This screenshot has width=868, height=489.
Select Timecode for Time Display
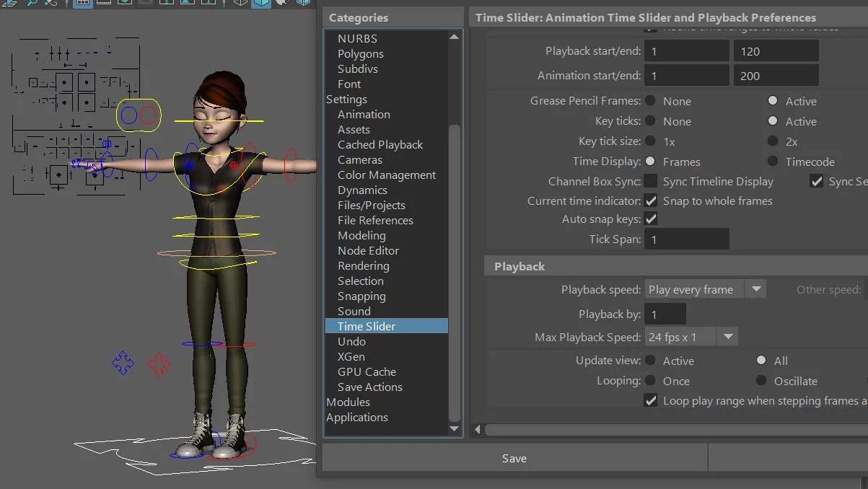(x=773, y=162)
